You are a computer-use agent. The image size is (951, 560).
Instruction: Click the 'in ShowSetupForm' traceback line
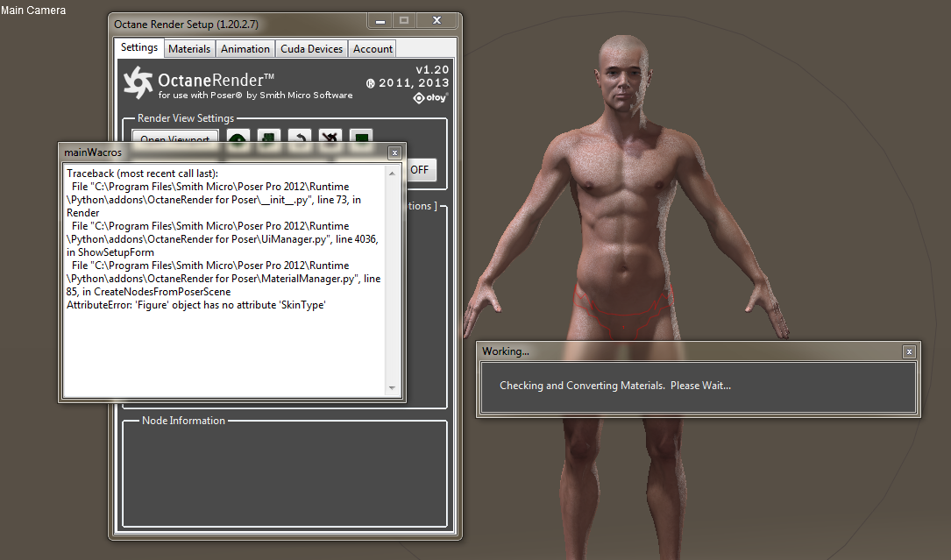pyautogui.click(x=110, y=252)
